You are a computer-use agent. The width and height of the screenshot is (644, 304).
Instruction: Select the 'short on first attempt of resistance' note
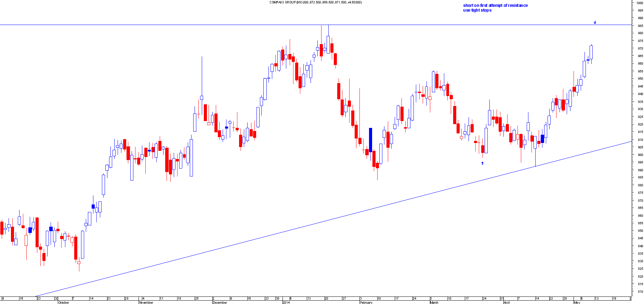[495, 5]
